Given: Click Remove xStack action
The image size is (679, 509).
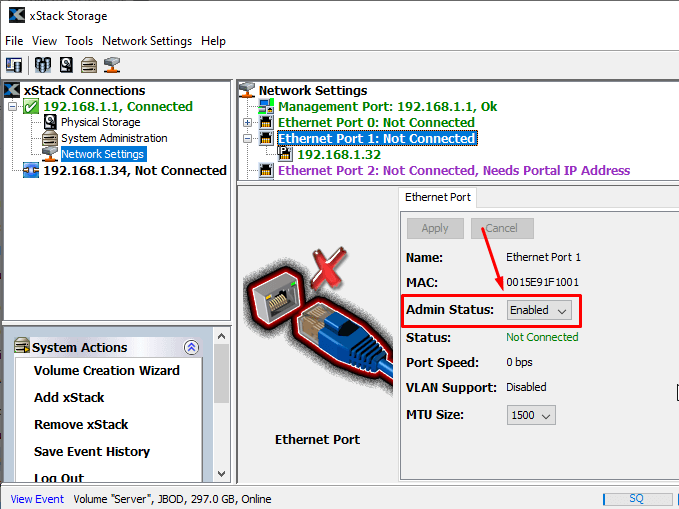Looking at the screenshot, I should click(81, 425).
